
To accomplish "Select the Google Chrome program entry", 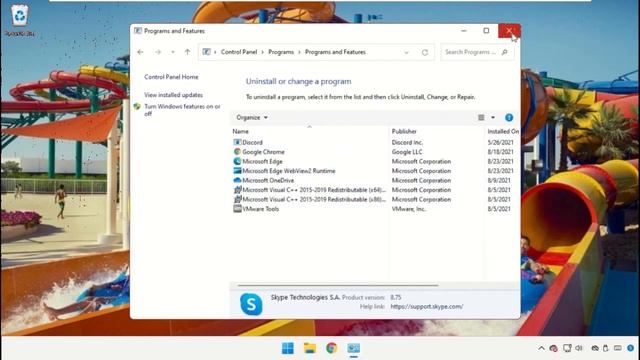I will pyautogui.click(x=263, y=152).
